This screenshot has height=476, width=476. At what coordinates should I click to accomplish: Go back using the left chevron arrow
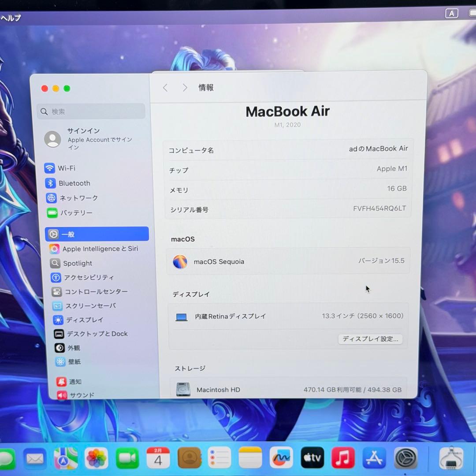165,87
